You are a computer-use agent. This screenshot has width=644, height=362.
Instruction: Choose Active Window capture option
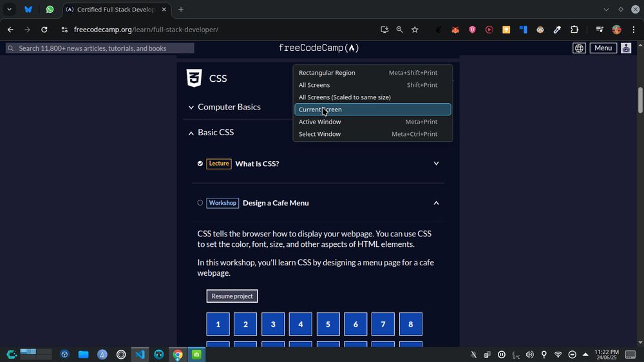pos(372,122)
